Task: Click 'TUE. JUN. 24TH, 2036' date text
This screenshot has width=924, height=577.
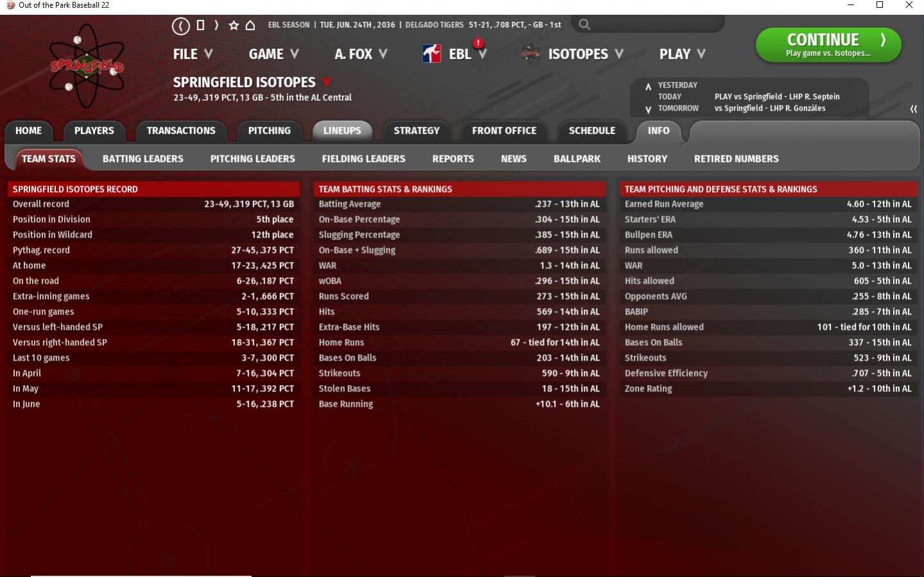Action: point(358,25)
